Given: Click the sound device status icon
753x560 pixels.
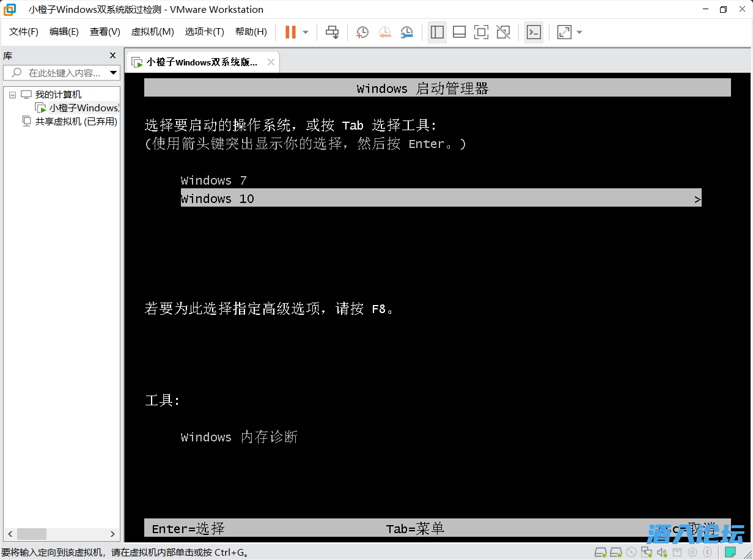Looking at the screenshot, I should click(x=662, y=552).
